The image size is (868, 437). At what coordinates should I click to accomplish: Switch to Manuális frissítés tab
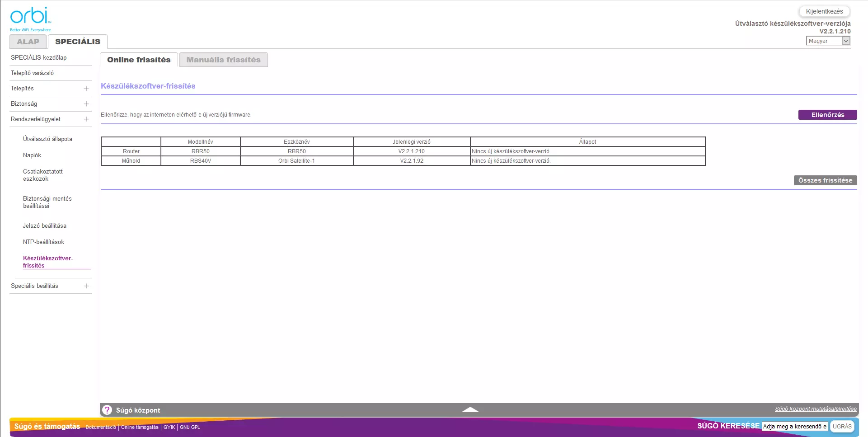223,60
